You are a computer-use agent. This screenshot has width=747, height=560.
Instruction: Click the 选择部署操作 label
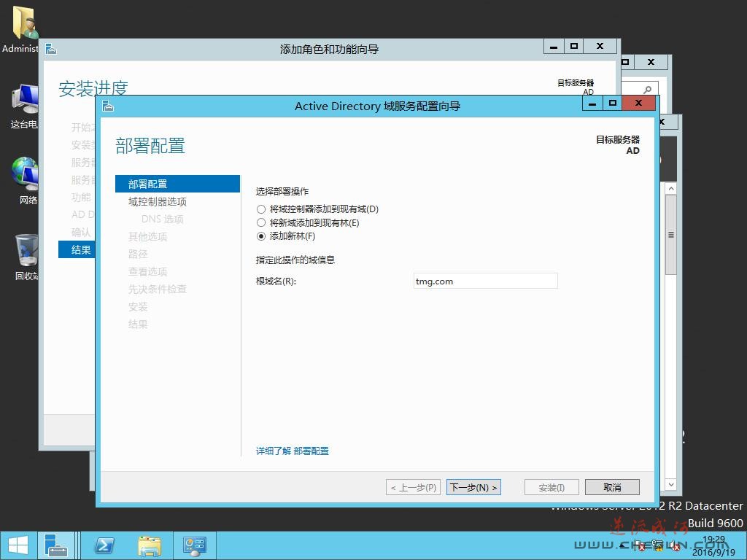(x=282, y=192)
